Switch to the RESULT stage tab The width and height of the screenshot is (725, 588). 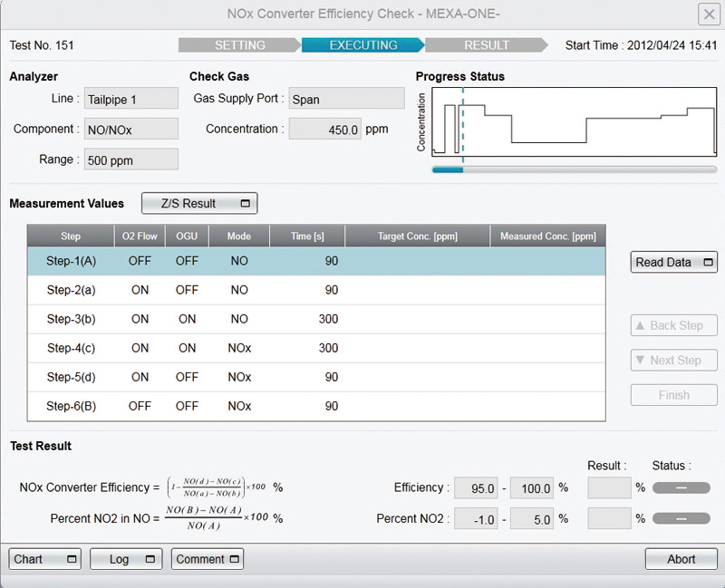(486, 45)
